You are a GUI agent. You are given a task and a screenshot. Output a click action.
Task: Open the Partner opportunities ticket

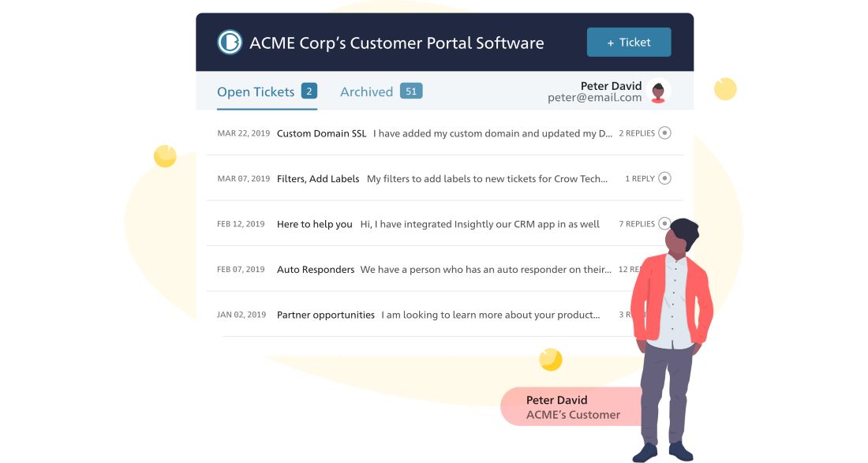tap(325, 315)
